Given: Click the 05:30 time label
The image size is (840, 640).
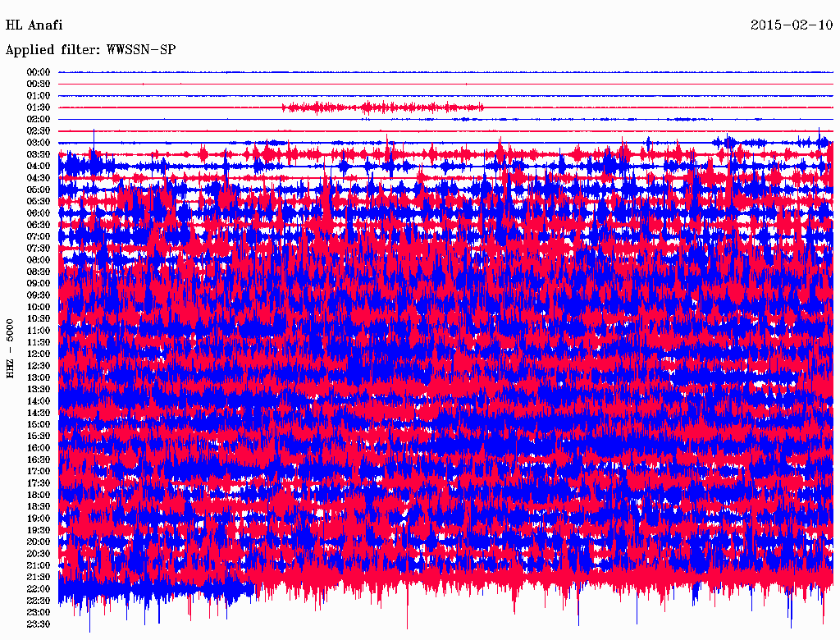Looking at the screenshot, I should click(x=38, y=202).
